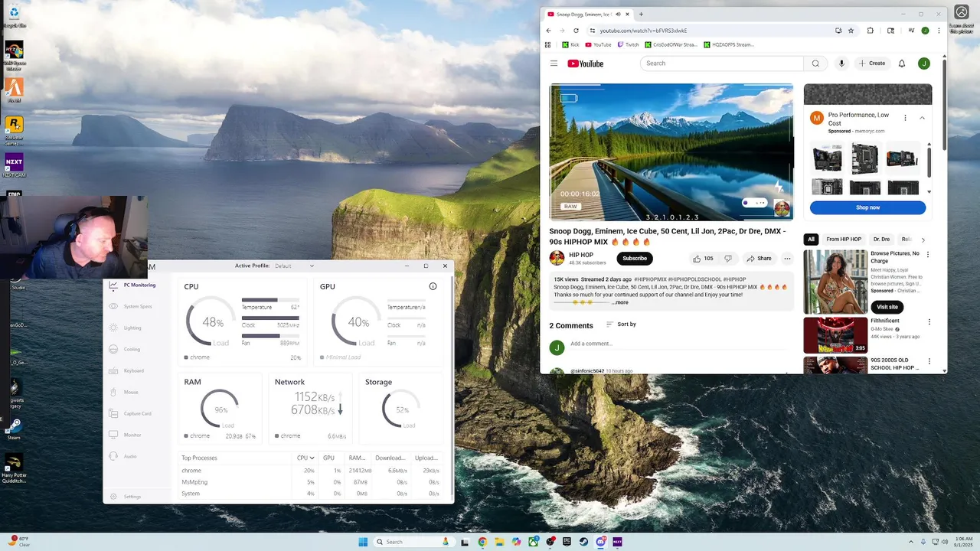Image resolution: width=980 pixels, height=551 pixels.
Task: Subscribe to the HIP HOP channel
Action: click(635, 259)
